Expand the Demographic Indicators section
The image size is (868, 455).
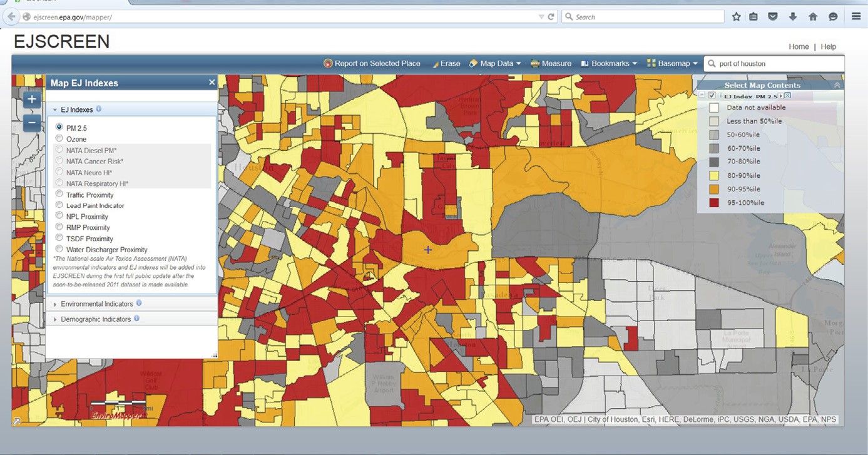95,319
